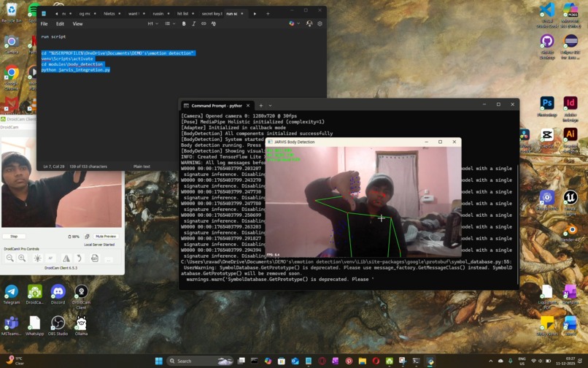Viewport: 588px width, 368px height.
Task: Open Blender desktop shortcut
Action: (x=570, y=231)
